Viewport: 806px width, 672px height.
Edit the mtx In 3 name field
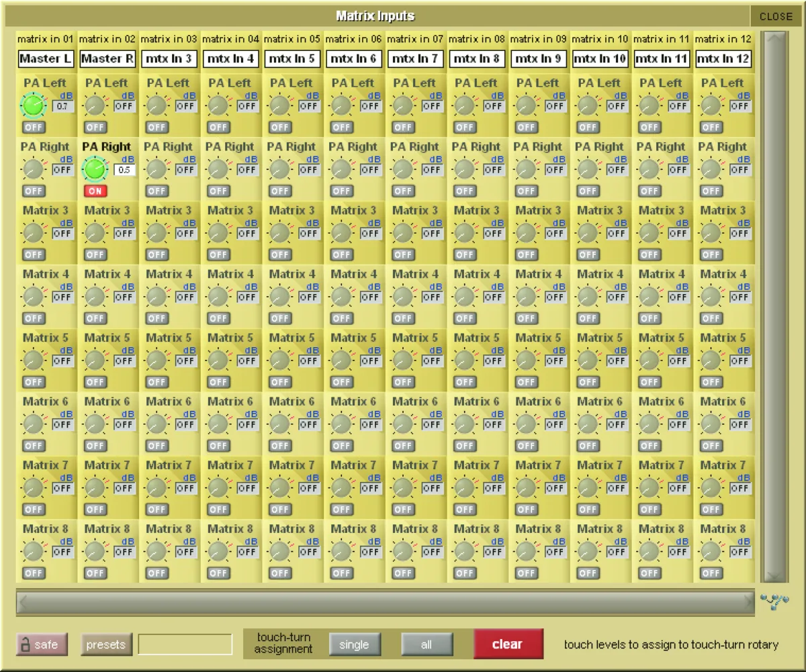click(x=169, y=58)
